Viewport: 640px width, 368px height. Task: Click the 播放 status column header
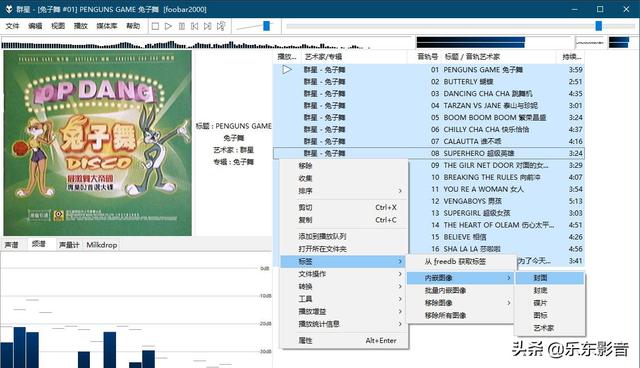click(x=287, y=57)
